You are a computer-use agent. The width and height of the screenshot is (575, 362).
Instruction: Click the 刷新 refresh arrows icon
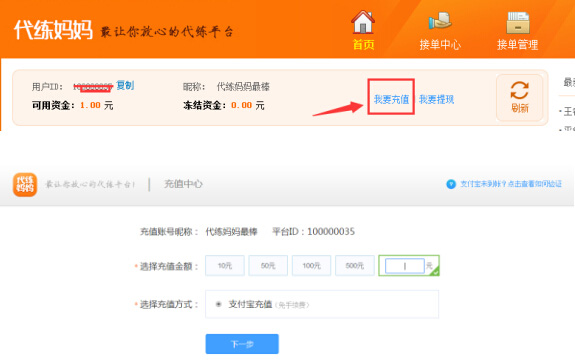[x=519, y=90]
